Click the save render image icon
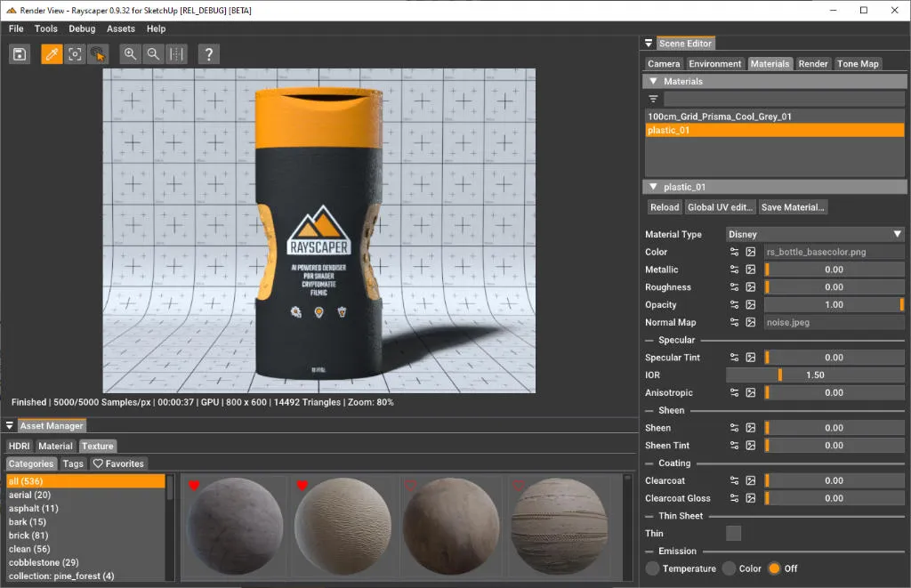 pos(20,54)
